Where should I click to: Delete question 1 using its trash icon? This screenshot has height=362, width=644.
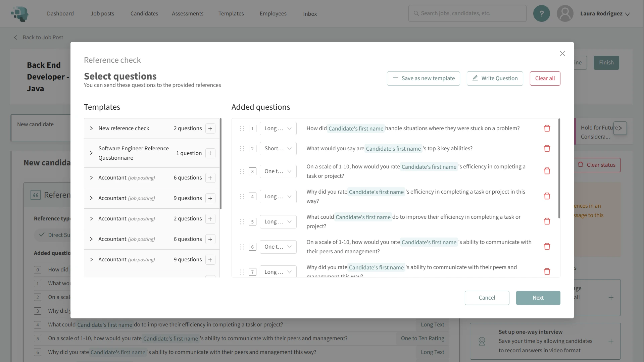[547, 128]
